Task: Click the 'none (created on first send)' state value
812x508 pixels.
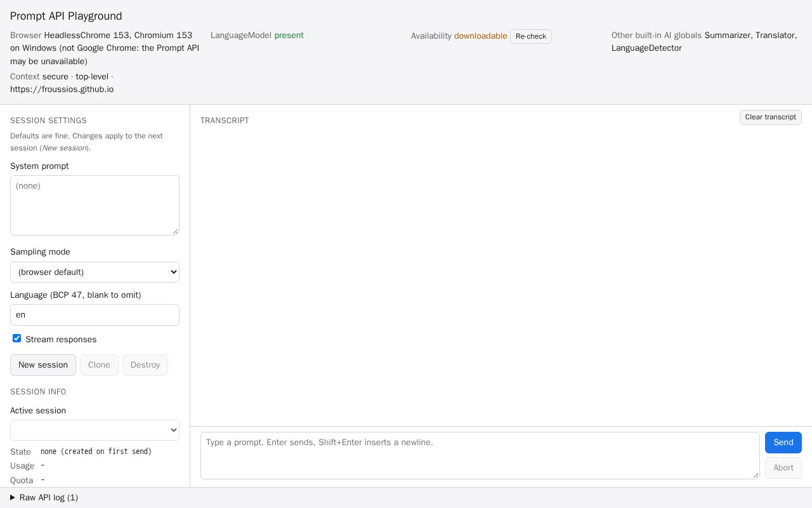Action: [x=96, y=451]
